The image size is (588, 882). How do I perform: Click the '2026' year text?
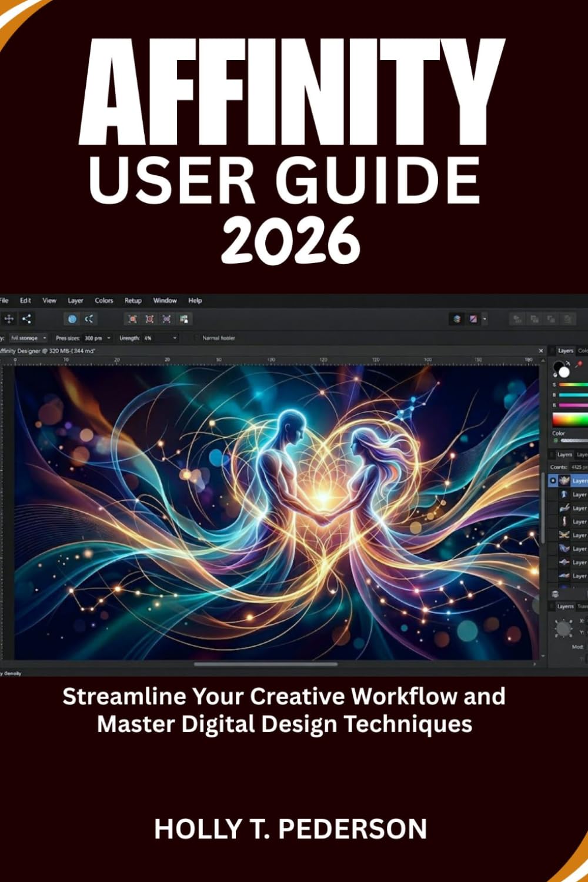point(290,240)
